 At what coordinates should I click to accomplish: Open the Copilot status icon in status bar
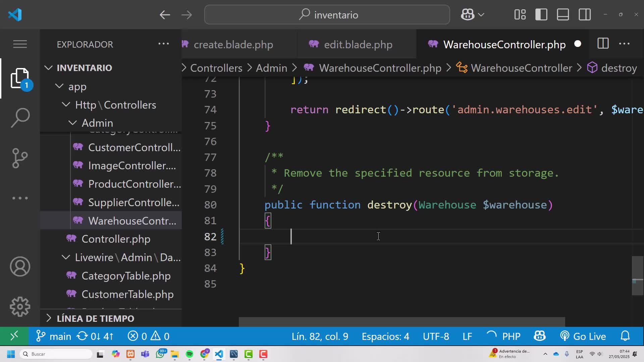(x=540, y=336)
